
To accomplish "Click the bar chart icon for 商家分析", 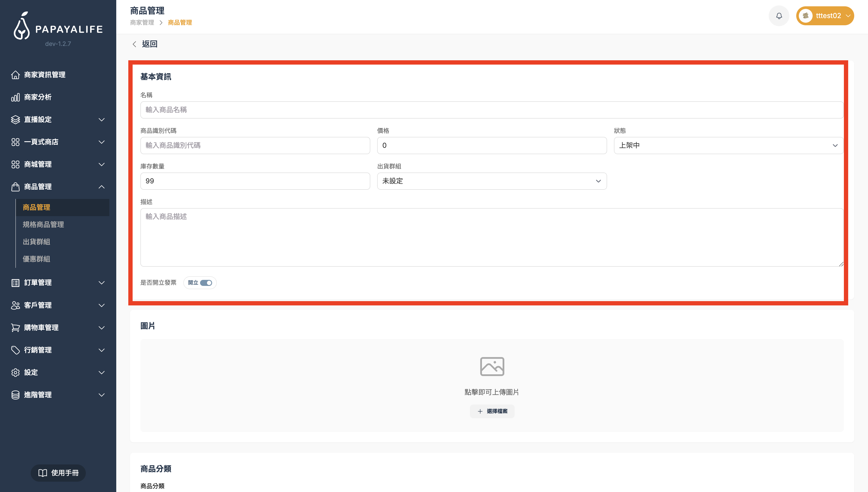I will point(15,97).
